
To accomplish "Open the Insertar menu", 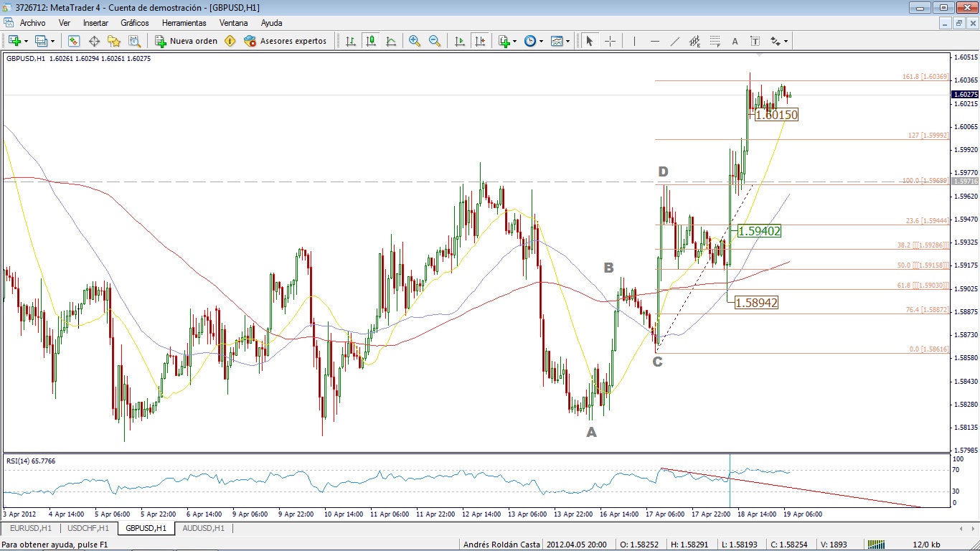I will point(95,23).
